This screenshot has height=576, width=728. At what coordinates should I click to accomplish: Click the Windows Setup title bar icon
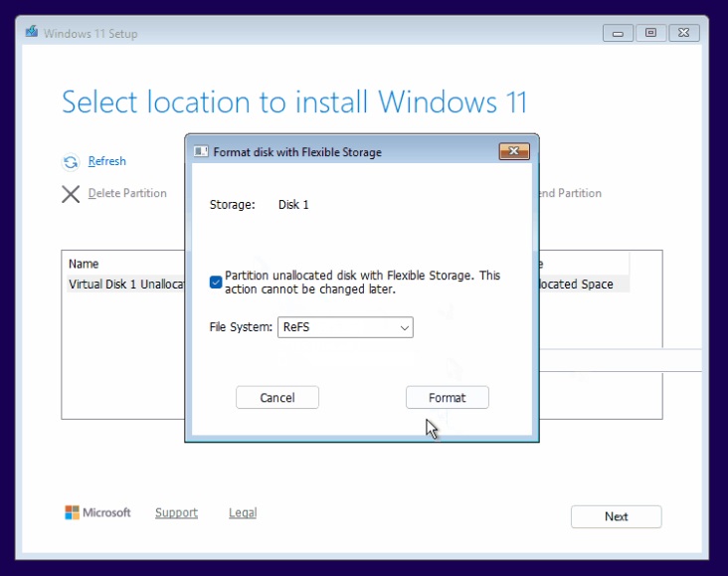tap(32, 32)
